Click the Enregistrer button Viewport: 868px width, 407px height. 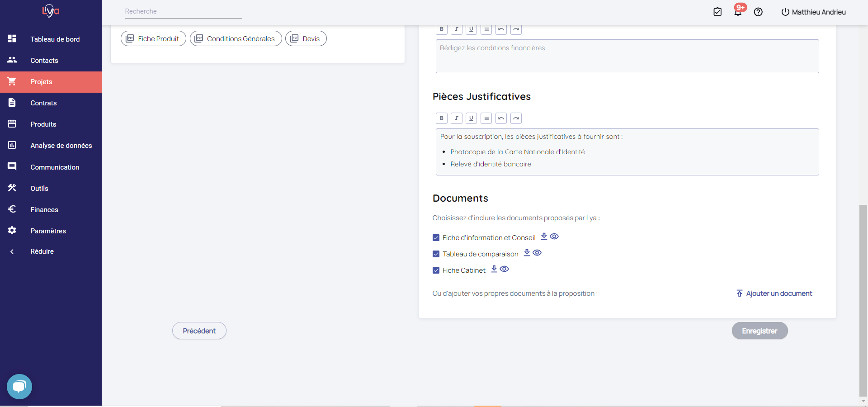(759, 331)
